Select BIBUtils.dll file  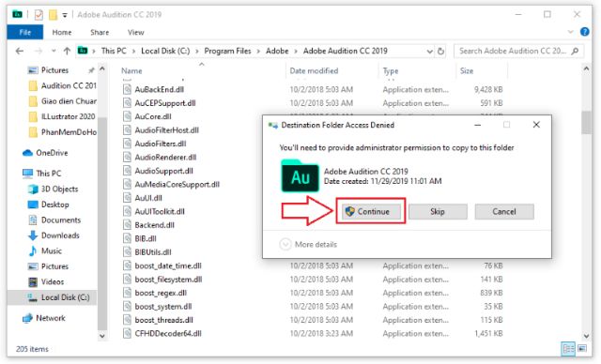pos(153,251)
